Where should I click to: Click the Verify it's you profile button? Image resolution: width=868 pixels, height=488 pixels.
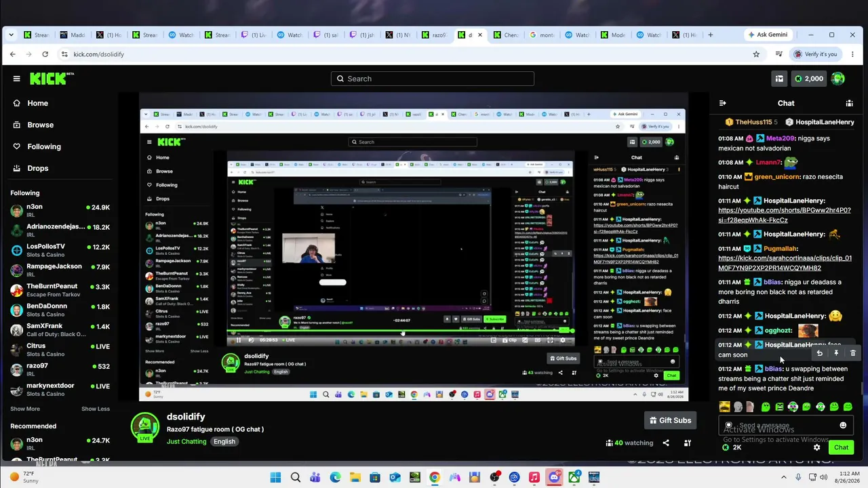[x=816, y=54]
